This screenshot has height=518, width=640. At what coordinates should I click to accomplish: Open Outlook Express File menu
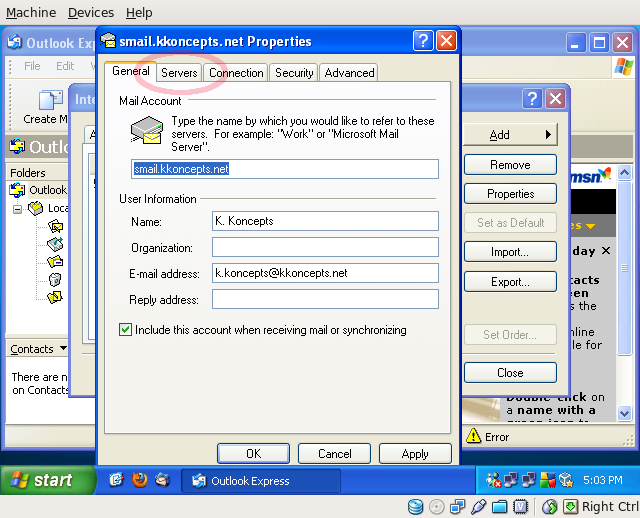32,66
